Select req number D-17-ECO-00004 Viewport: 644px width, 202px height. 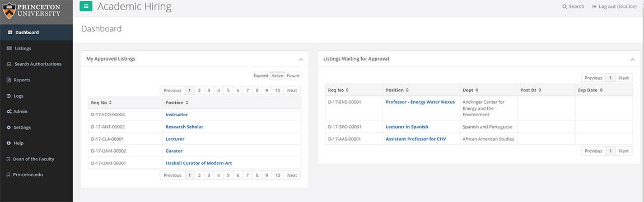tap(108, 115)
